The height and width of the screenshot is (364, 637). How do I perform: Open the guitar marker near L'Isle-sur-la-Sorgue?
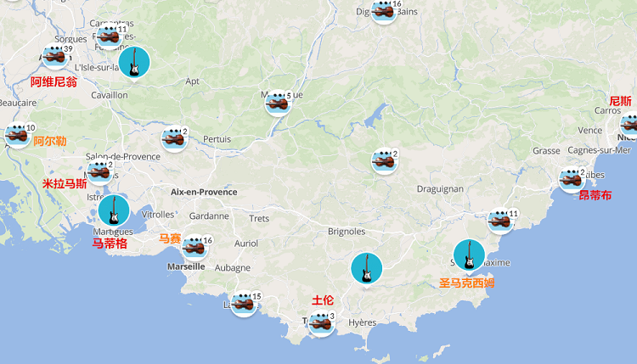(x=134, y=63)
